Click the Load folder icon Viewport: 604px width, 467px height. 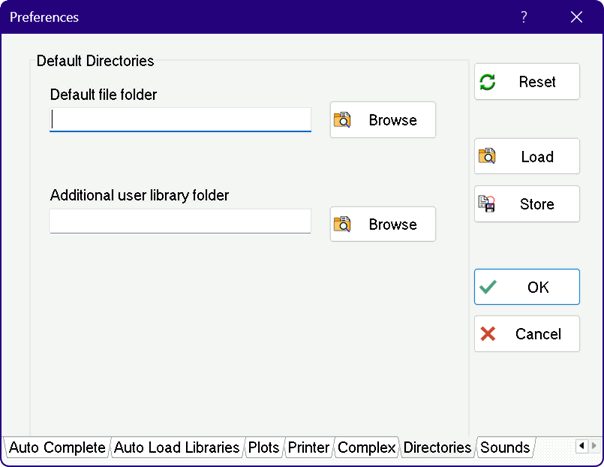(x=487, y=157)
